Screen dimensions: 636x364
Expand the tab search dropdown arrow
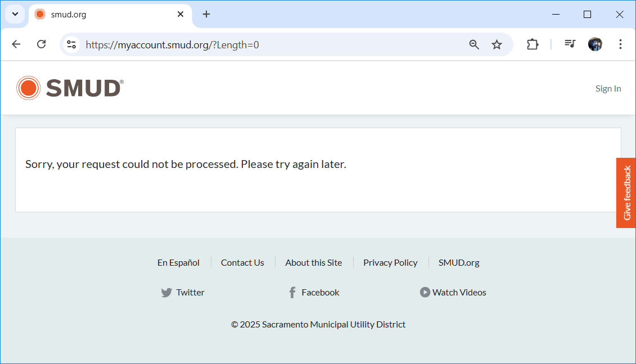15,15
